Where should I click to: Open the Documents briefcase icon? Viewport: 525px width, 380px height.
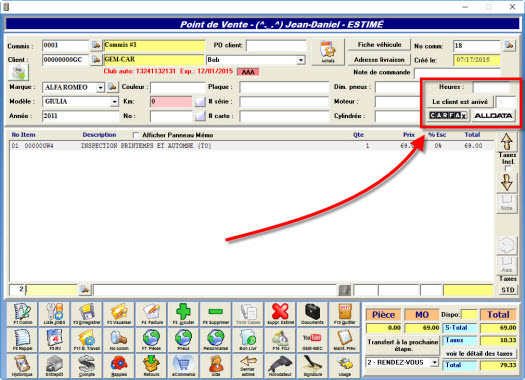point(312,314)
